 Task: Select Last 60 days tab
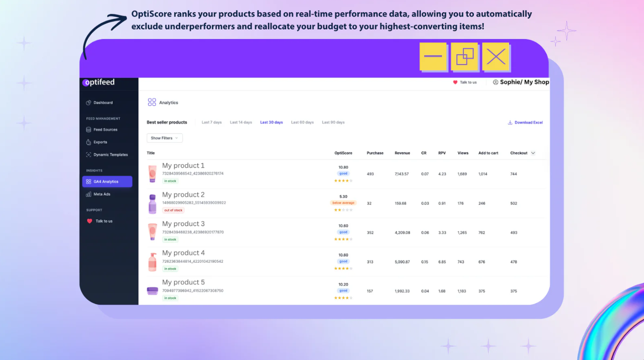click(302, 123)
